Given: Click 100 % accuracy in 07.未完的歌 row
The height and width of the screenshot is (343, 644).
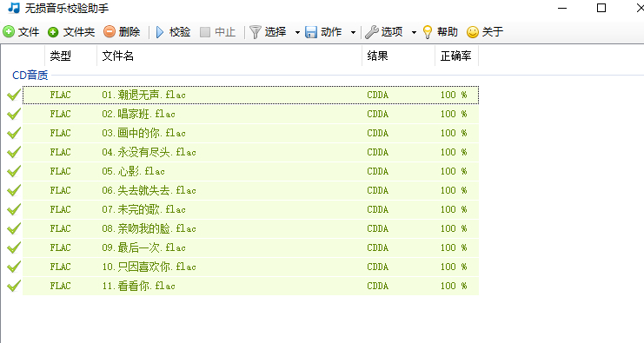Looking at the screenshot, I should (x=454, y=209).
